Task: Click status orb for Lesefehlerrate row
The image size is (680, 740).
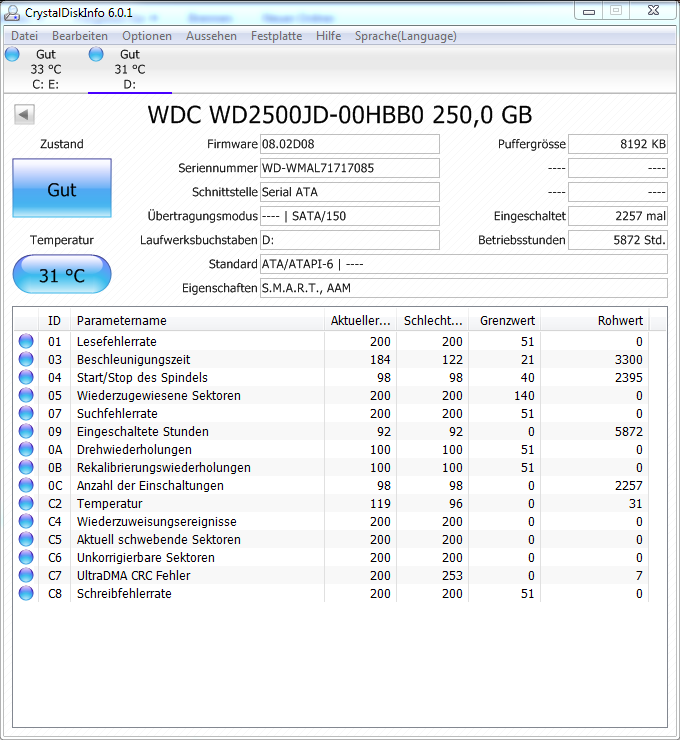Action: 26,341
